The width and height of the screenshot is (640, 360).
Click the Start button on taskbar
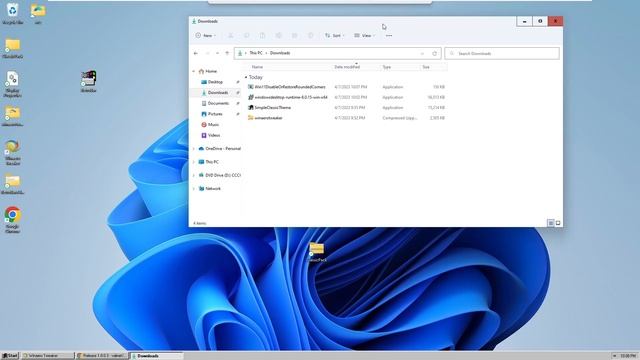click(10, 356)
